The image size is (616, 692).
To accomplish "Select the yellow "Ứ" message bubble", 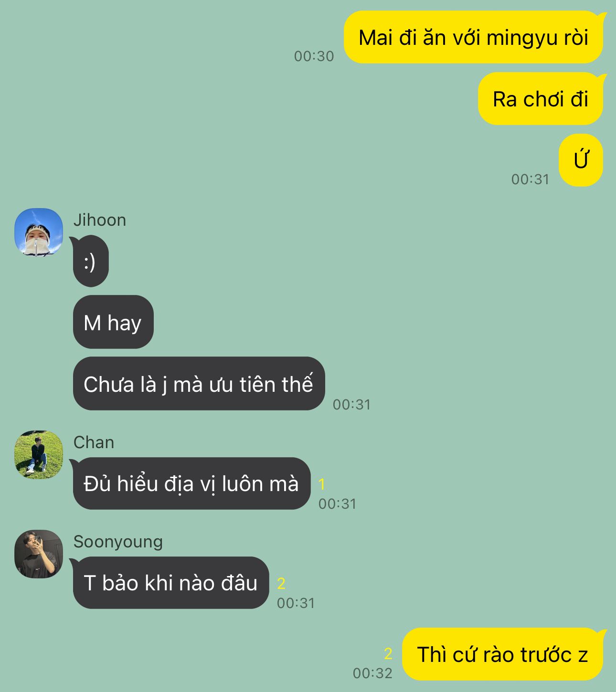I will point(581,160).
